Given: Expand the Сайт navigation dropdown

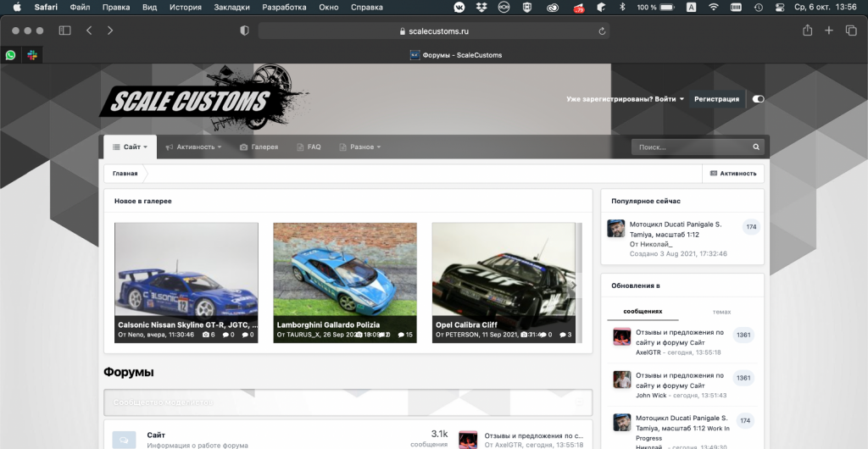Looking at the screenshot, I should pyautogui.click(x=131, y=147).
